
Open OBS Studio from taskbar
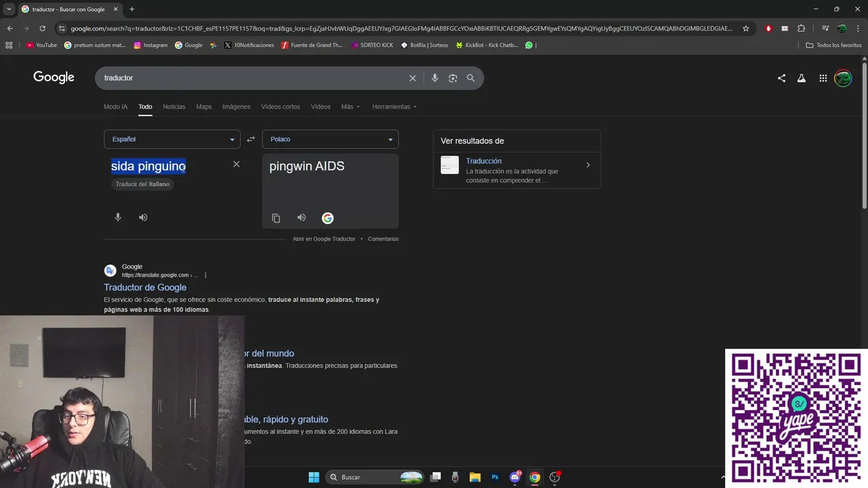pyautogui.click(x=555, y=477)
